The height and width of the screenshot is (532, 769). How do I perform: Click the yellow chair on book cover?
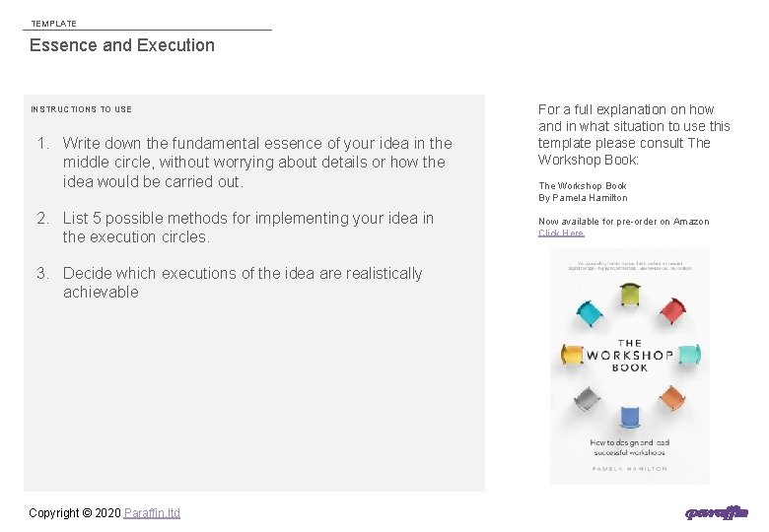[570, 354]
